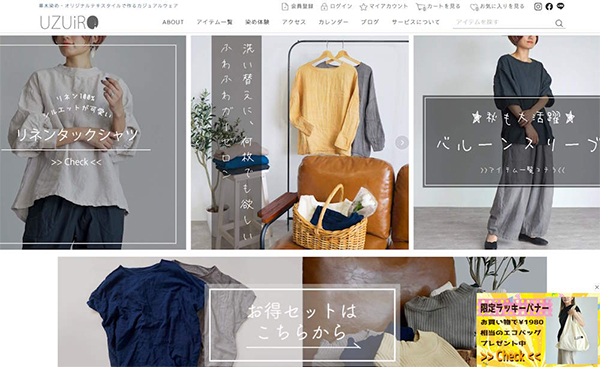Click 会員登録 link
The image size is (600, 367).
coord(302,7)
